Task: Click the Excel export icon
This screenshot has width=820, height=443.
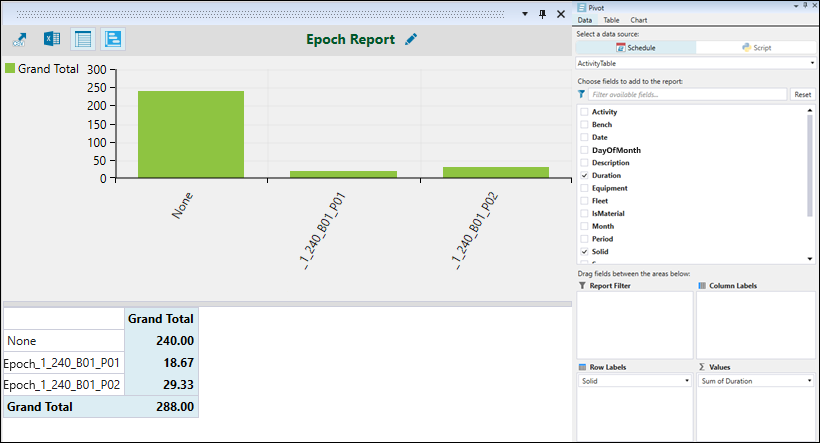Action: click(51, 40)
